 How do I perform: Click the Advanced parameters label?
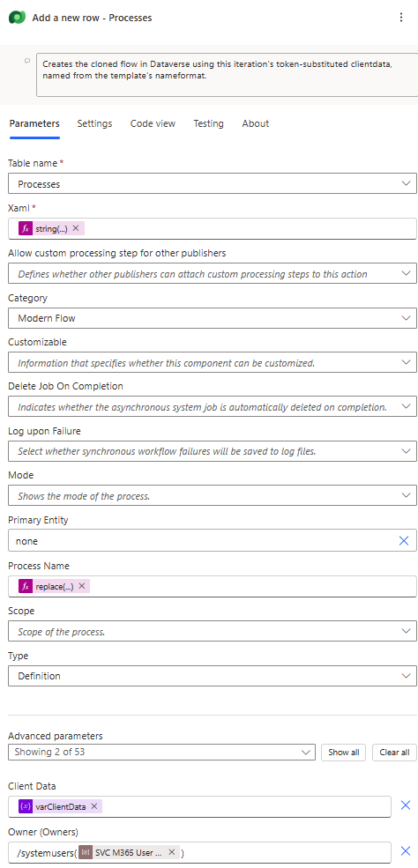[x=56, y=736]
